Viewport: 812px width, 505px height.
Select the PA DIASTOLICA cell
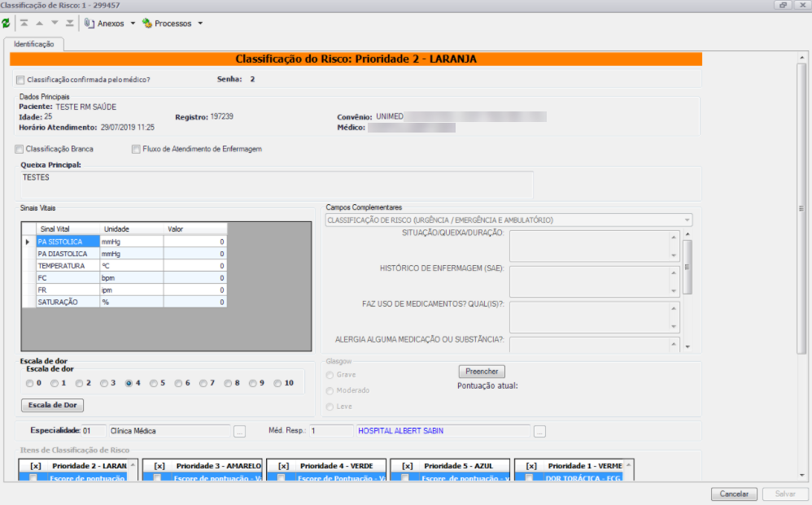pos(68,254)
